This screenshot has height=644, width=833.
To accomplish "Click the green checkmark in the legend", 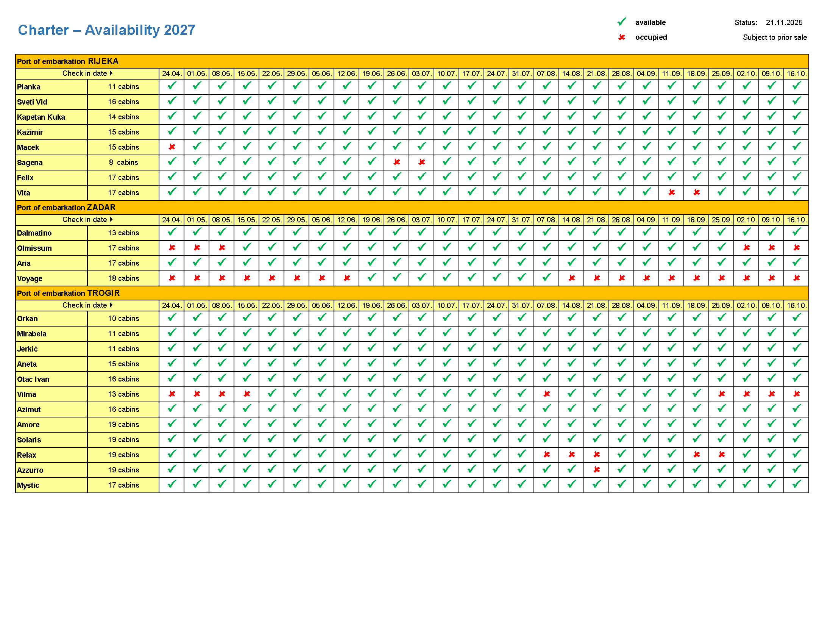I will point(621,22).
